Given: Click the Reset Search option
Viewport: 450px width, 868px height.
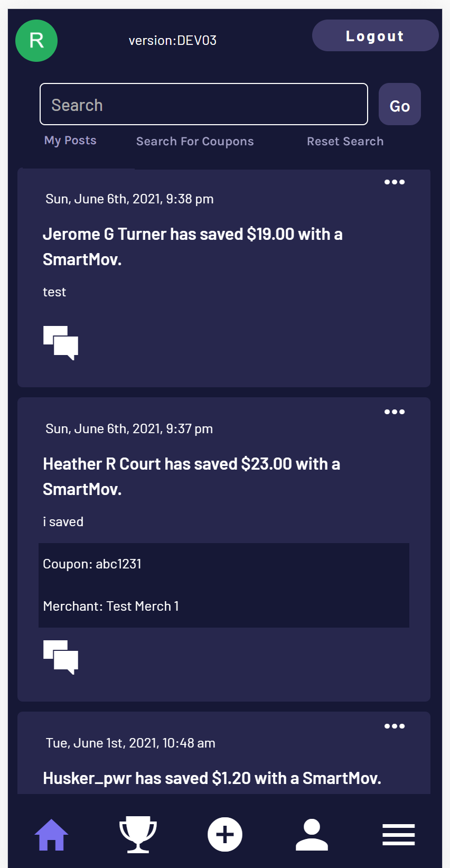Looking at the screenshot, I should click(x=345, y=141).
